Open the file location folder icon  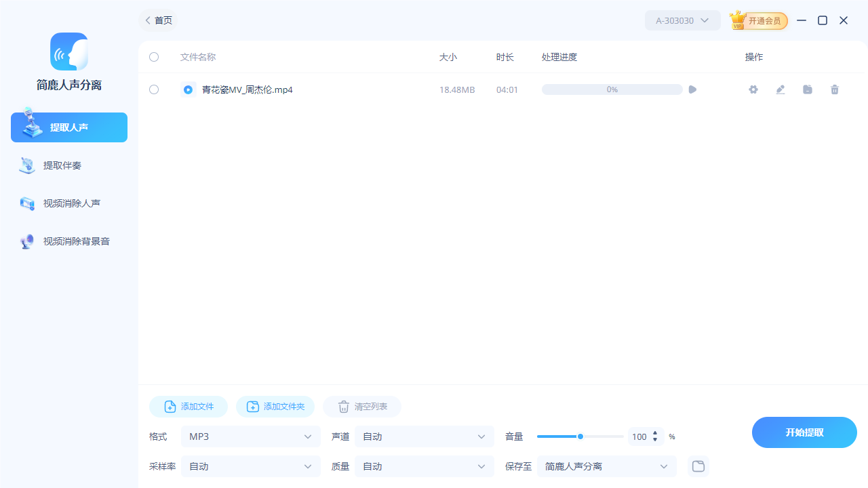[x=807, y=89]
